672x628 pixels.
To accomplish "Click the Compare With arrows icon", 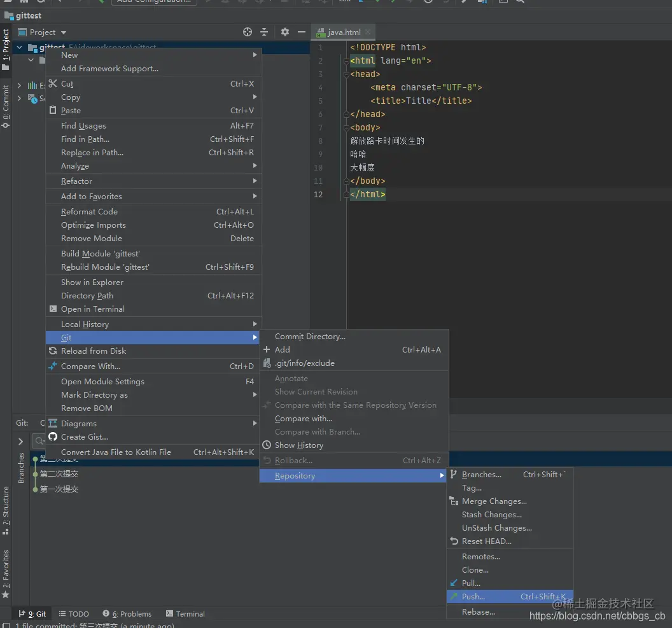I will coord(53,366).
